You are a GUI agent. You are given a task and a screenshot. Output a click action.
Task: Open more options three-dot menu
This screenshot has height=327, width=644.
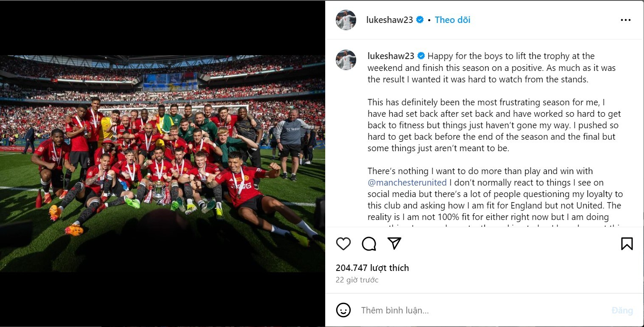click(625, 20)
